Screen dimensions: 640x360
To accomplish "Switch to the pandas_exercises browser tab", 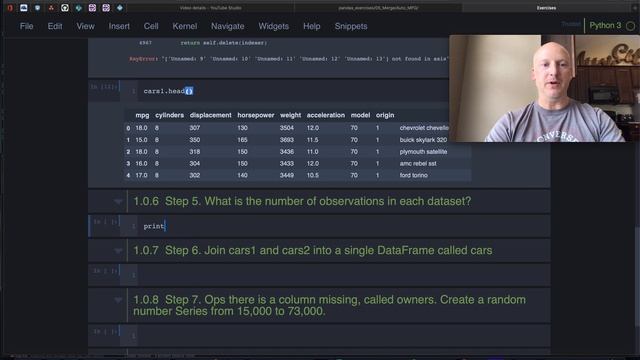I will (378, 8).
